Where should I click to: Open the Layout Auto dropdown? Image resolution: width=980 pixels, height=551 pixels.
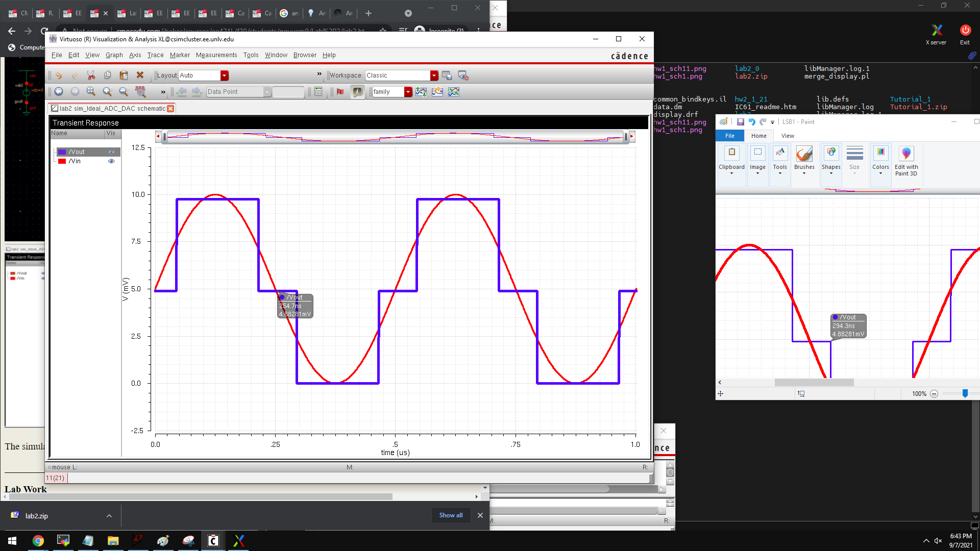(224, 76)
